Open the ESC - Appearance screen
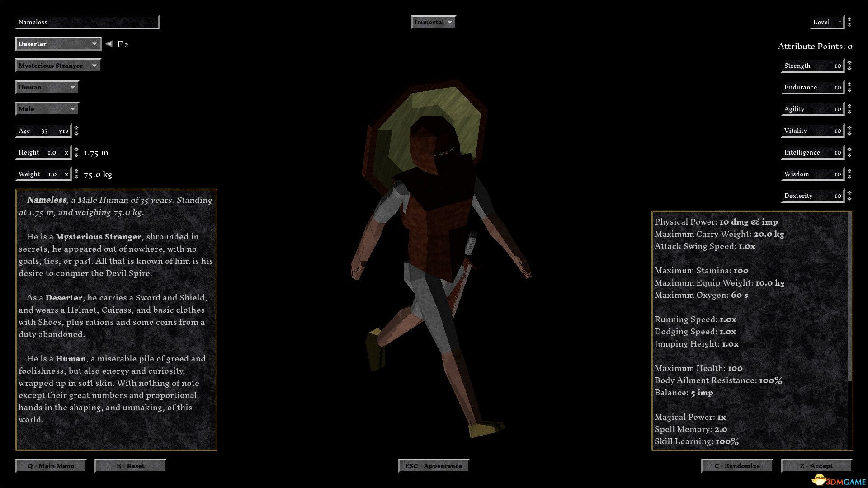The image size is (868, 488). [x=433, y=466]
